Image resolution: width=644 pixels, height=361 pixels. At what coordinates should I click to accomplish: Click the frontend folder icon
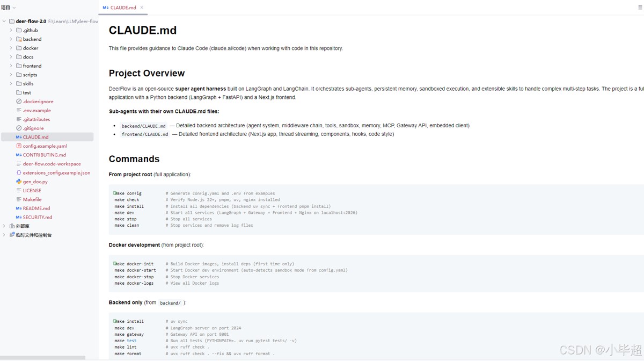(19, 66)
